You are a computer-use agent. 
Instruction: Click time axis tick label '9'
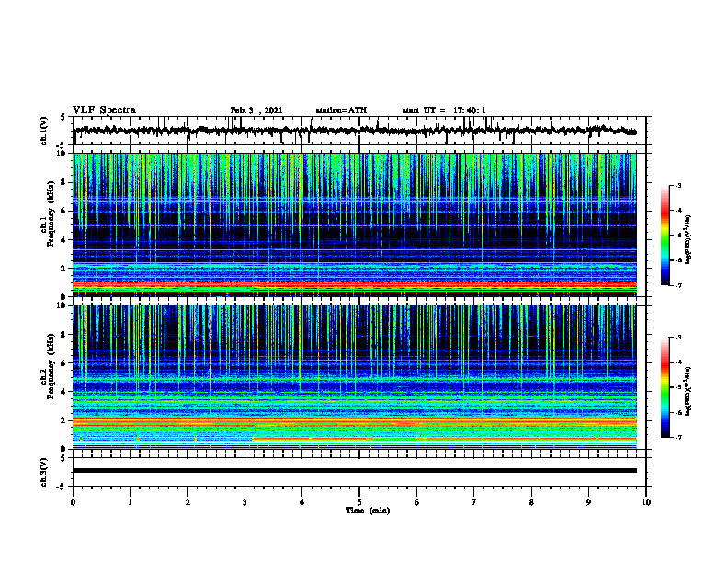click(x=588, y=502)
